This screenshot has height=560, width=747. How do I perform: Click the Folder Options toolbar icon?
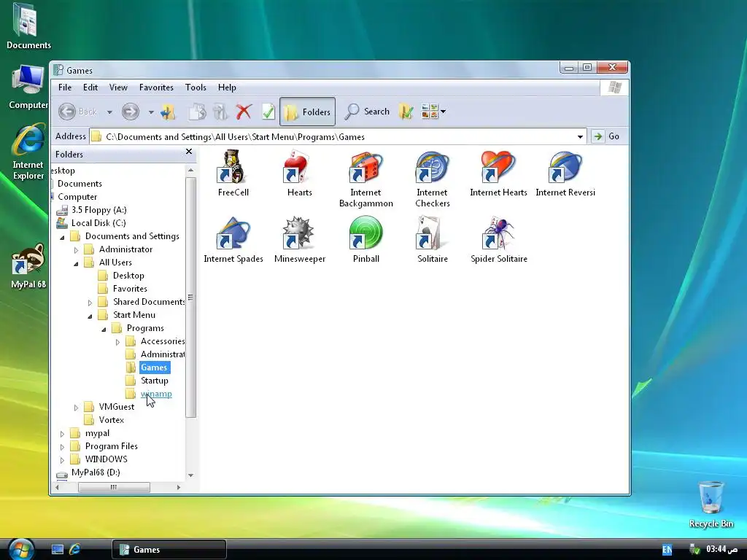(406, 112)
